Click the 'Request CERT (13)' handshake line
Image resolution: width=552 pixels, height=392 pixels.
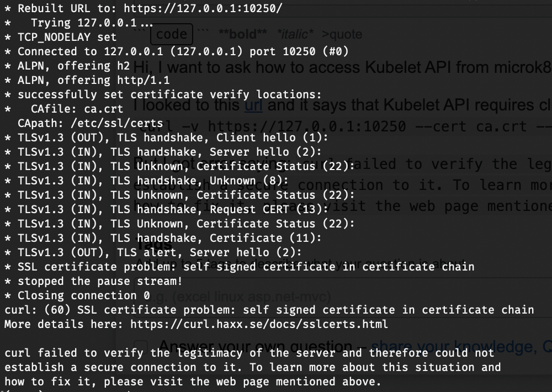click(x=166, y=209)
